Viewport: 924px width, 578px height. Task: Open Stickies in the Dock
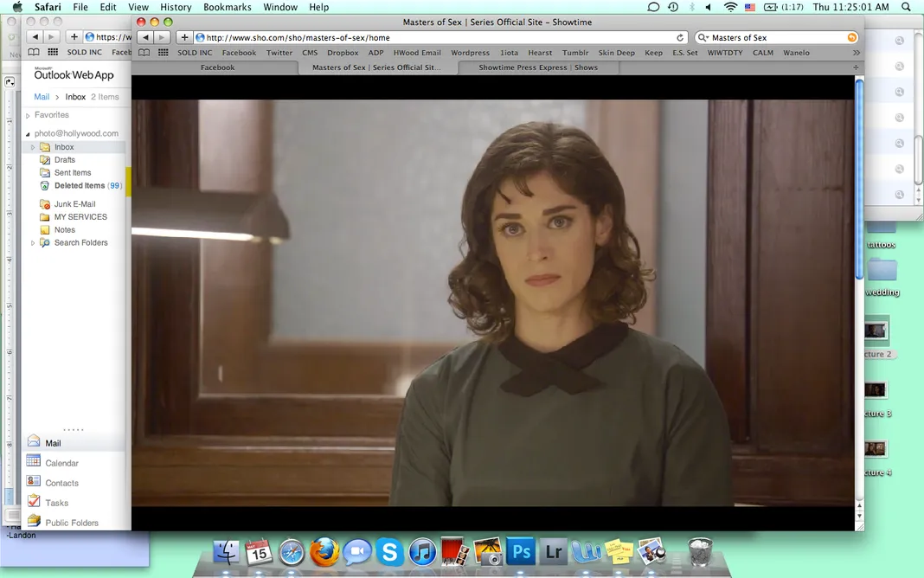(x=619, y=552)
